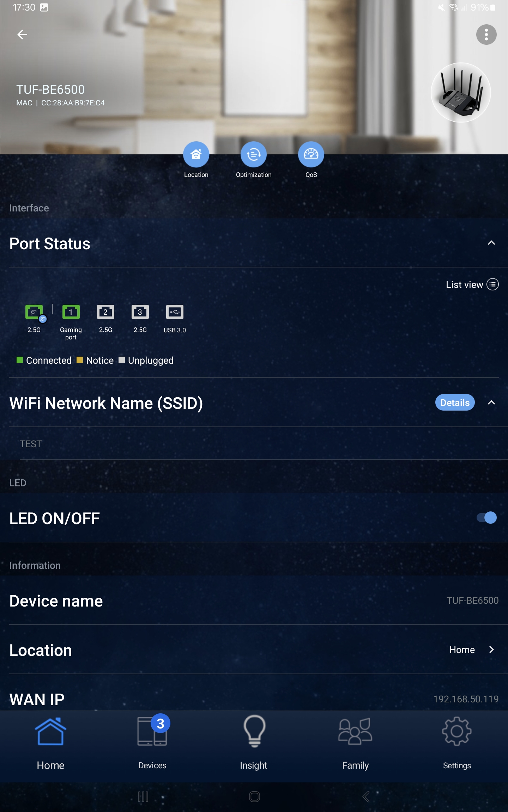508x812 pixels.
Task: Click the Details button for WiFi
Action: click(x=455, y=403)
